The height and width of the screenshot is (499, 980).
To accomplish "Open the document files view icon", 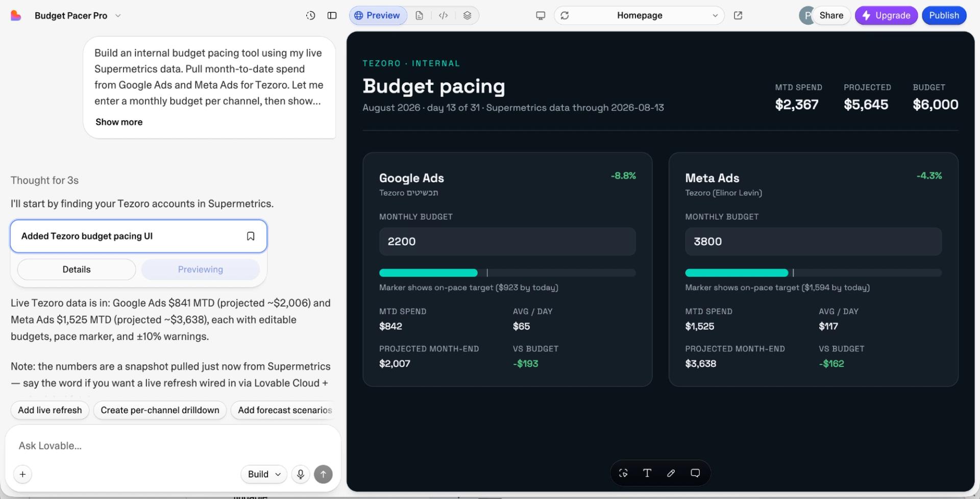I will [x=419, y=15].
